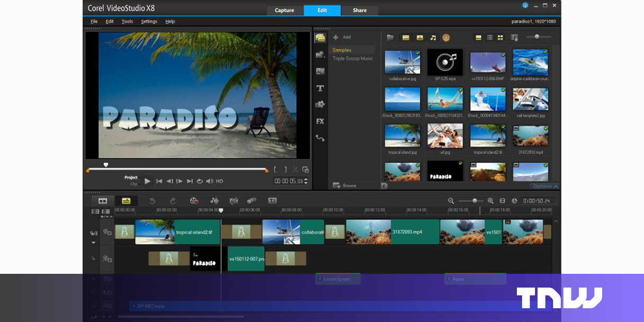644x322 pixels.
Task: Switch library display to list view
Action: point(489,37)
